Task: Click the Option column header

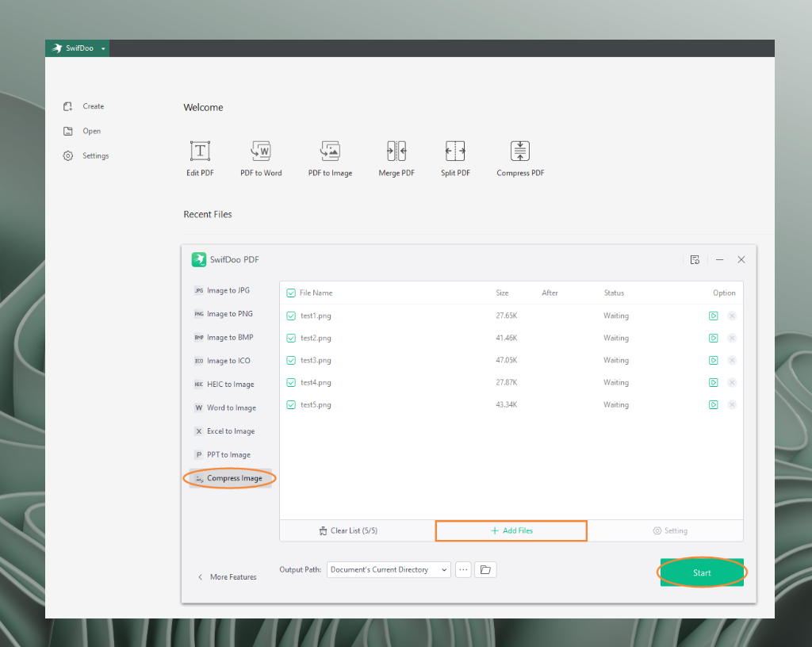Action: click(724, 293)
